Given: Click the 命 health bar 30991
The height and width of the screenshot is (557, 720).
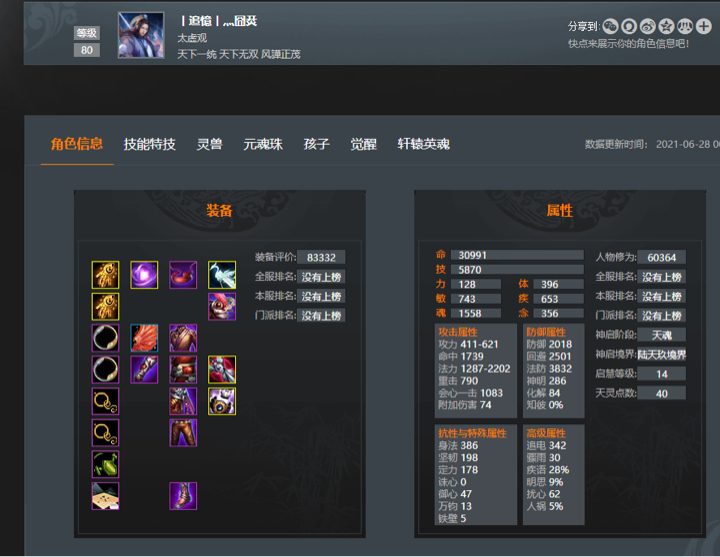Looking at the screenshot, I should click(x=517, y=255).
